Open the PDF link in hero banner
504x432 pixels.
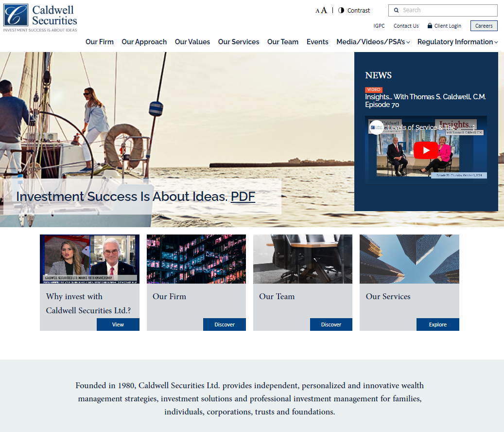[x=243, y=196]
